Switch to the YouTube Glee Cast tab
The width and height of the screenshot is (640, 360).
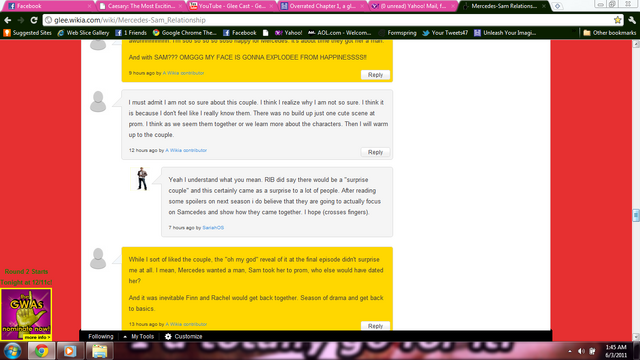(x=232, y=6)
